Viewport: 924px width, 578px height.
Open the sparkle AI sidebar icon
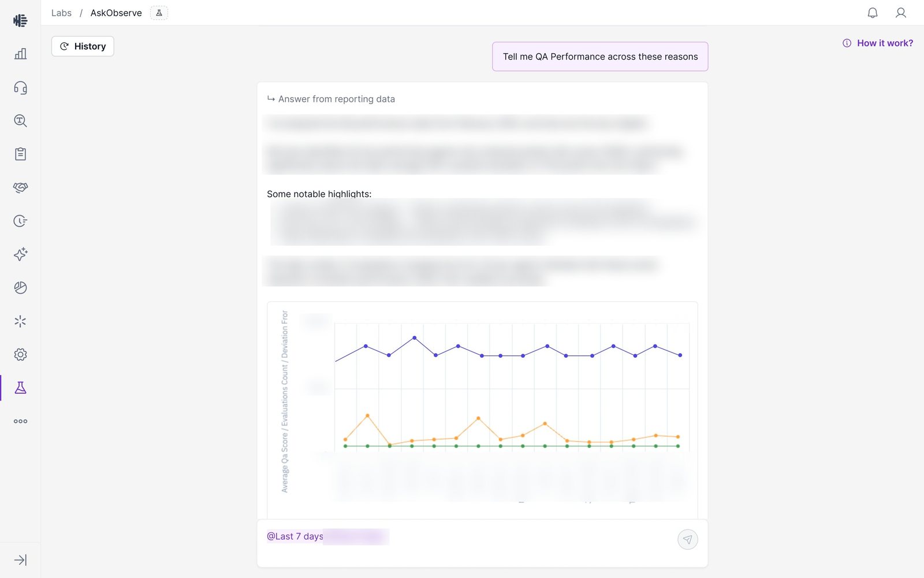pos(20,254)
